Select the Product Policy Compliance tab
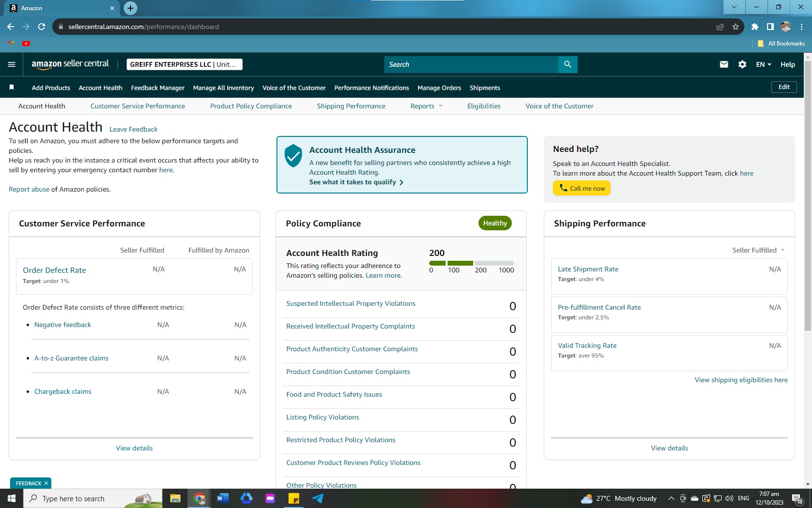 point(251,106)
